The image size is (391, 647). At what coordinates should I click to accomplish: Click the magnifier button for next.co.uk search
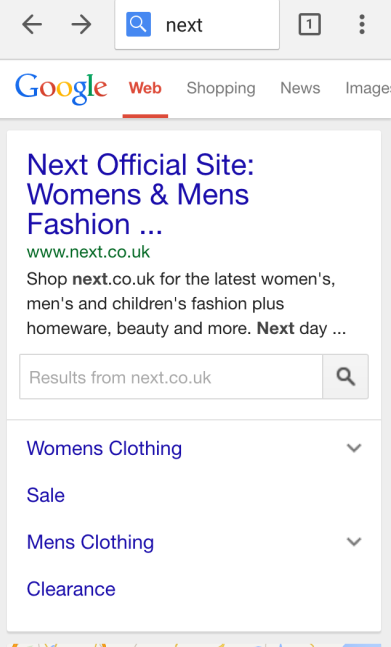(x=345, y=377)
